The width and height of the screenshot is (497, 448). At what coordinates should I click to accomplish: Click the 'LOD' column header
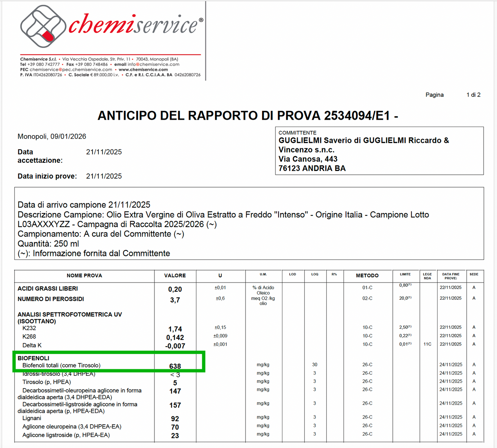pyautogui.click(x=293, y=275)
